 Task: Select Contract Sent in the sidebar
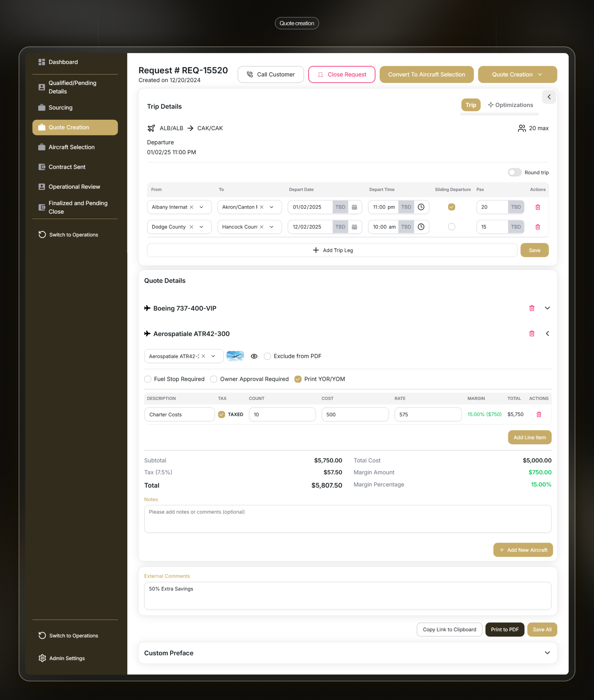(67, 167)
